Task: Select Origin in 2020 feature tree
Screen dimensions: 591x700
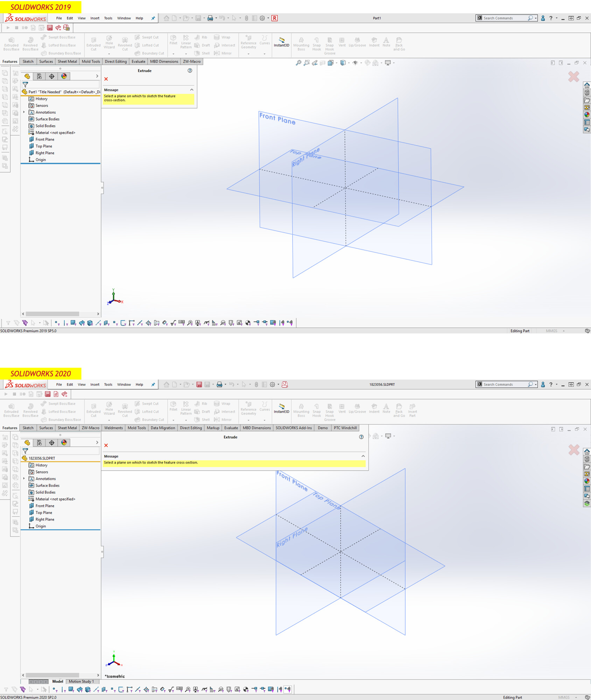Action: pyautogui.click(x=41, y=526)
